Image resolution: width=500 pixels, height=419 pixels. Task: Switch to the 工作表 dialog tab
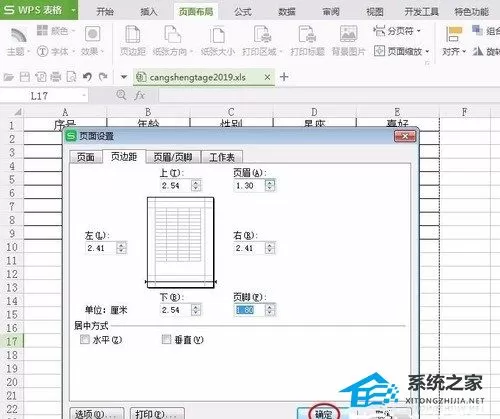coord(222,157)
